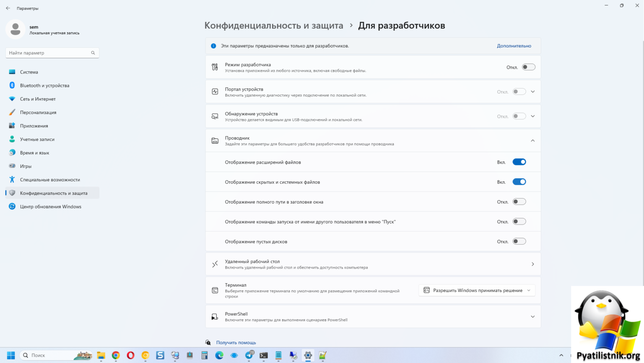Click the back arrow in Settings header
Viewport: 644px width, 363px height.
(8, 8)
